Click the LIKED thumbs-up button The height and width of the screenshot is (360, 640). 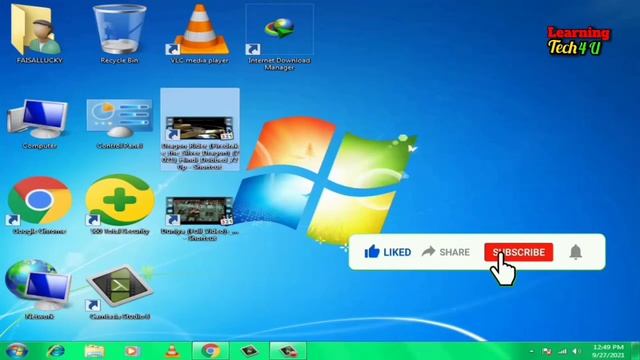click(387, 252)
